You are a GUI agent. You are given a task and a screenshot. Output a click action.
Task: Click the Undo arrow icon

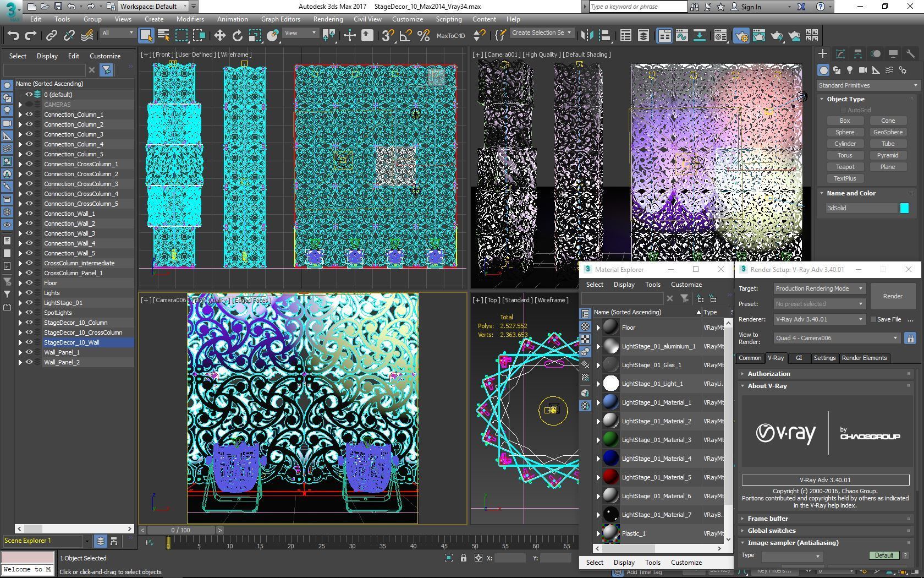pyautogui.click(x=13, y=36)
